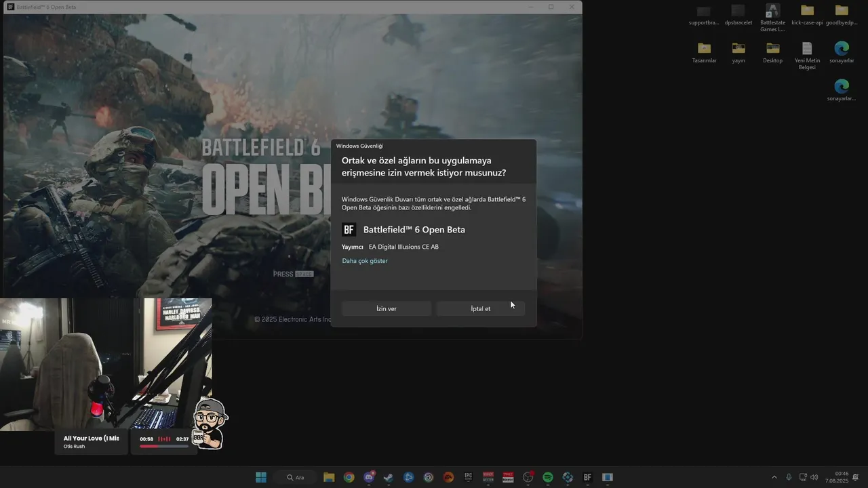Screen dimensions: 868x488
Task: Open Epic Games Launcher from the taskbar
Action: pyautogui.click(x=469, y=477)
